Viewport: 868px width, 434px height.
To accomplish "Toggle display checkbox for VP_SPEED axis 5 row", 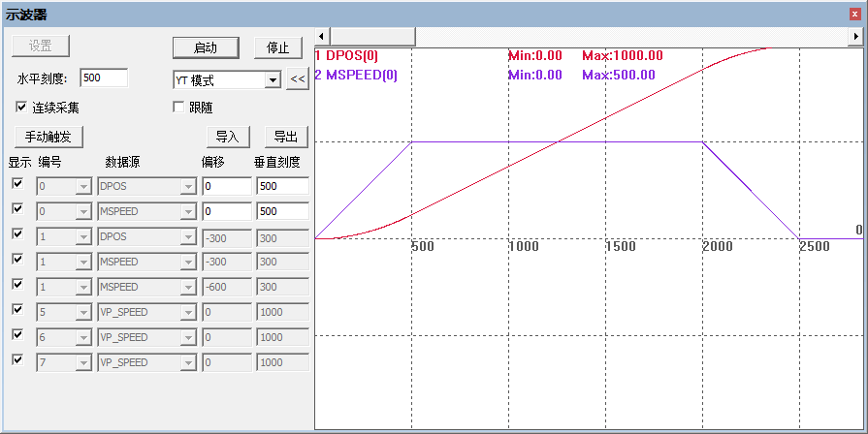I will tap(17, 310).
